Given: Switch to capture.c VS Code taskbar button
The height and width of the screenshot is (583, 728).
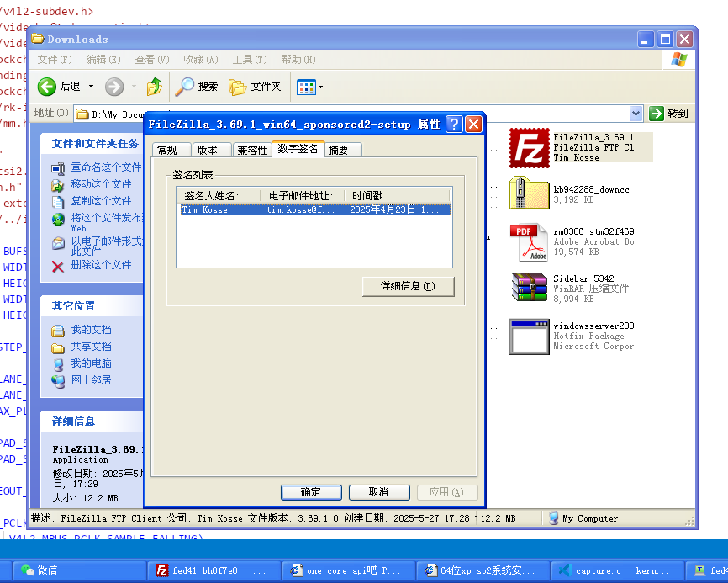Looking at the screenshot, I should pos(617,570).
